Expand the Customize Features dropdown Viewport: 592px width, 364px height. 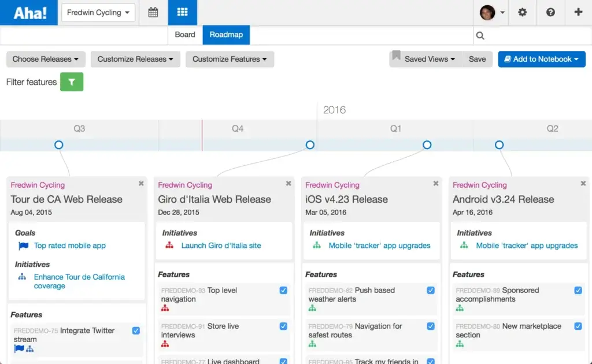pos(230,59)
